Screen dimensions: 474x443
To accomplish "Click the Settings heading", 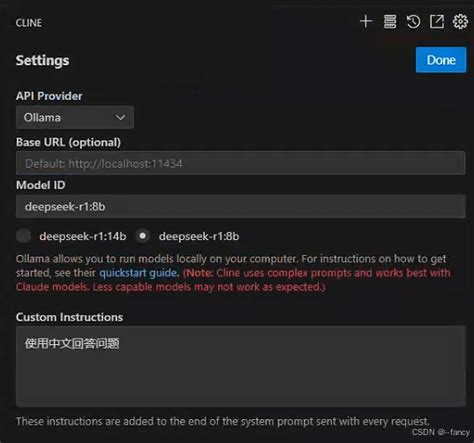I will click(x=42, y=61).
